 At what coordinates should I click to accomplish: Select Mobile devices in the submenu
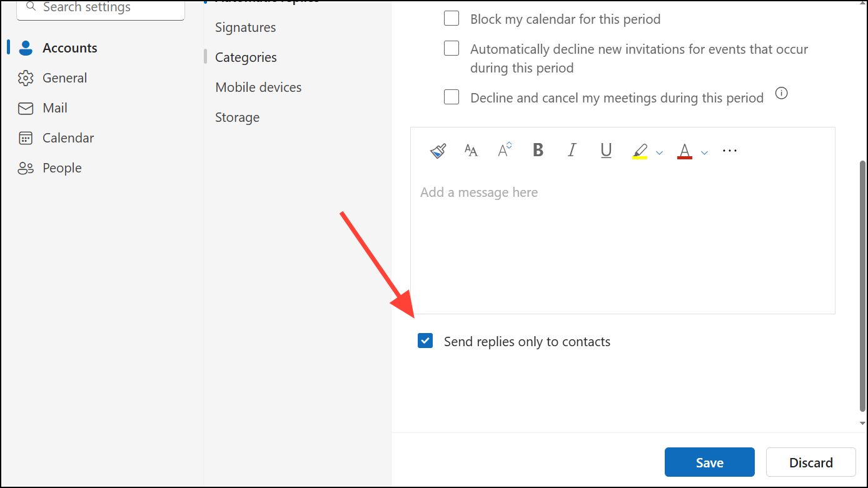[x=258, y=87]
